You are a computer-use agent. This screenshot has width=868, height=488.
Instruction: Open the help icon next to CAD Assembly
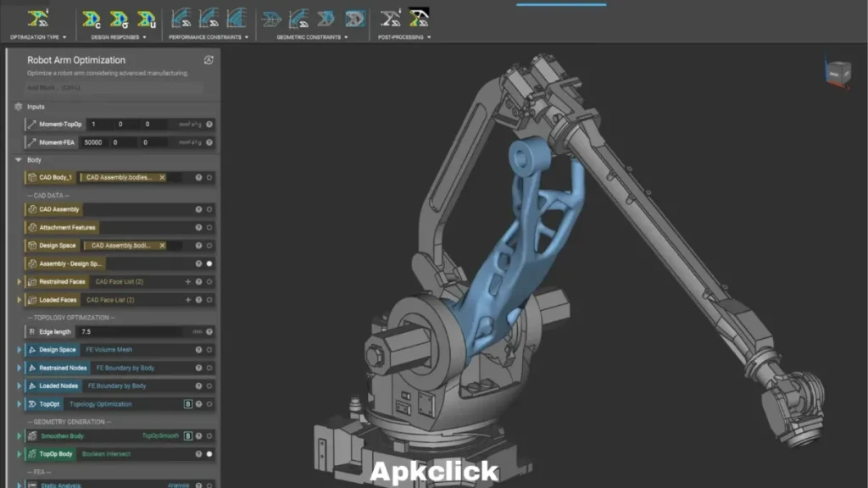pyautogui.click(x=198, y=209)
